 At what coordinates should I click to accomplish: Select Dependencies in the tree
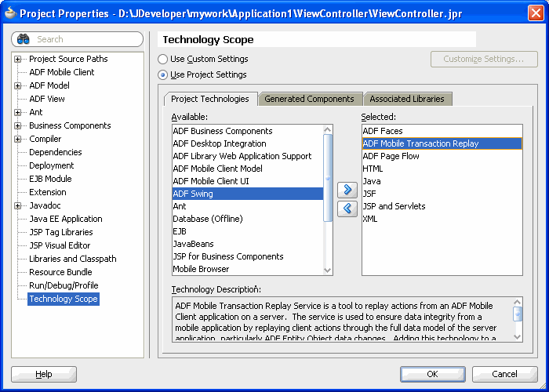56,152
